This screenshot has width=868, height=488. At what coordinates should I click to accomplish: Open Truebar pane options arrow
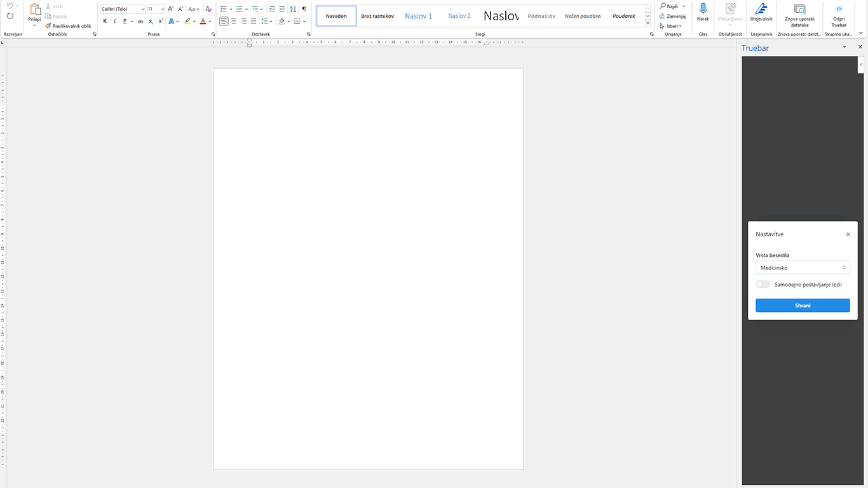click(x=844, y=48)
